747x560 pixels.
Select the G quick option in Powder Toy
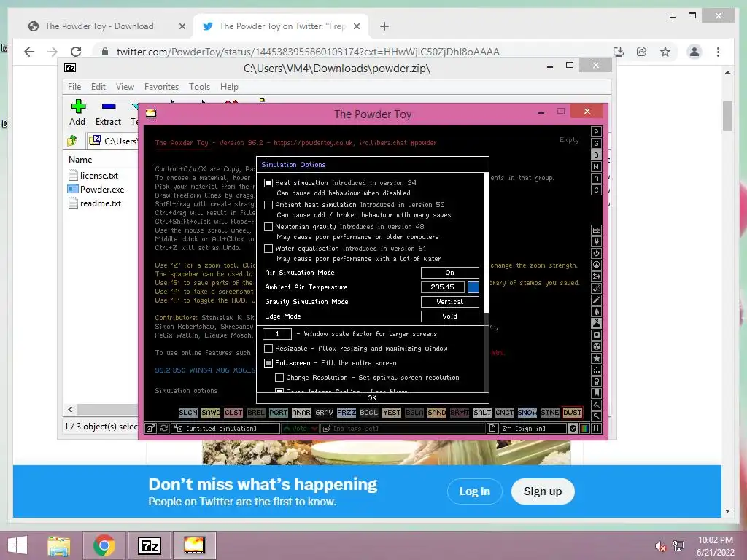596,144
